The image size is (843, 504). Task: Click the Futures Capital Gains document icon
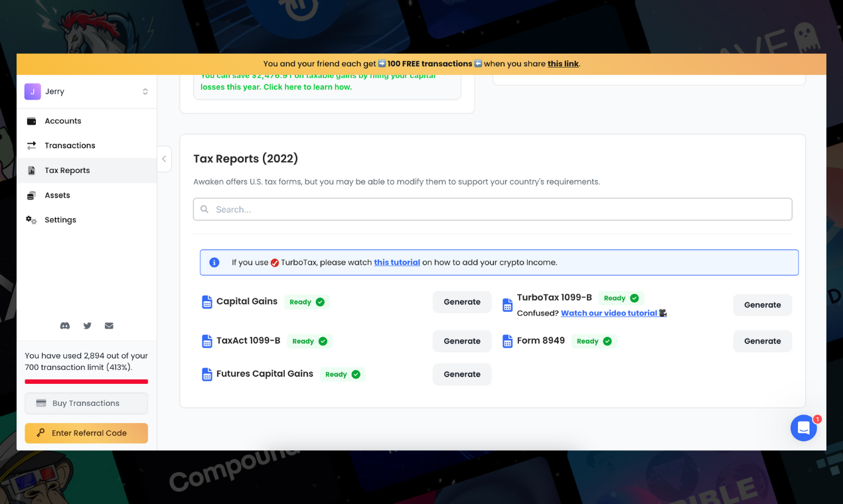[x=206, y=374]
